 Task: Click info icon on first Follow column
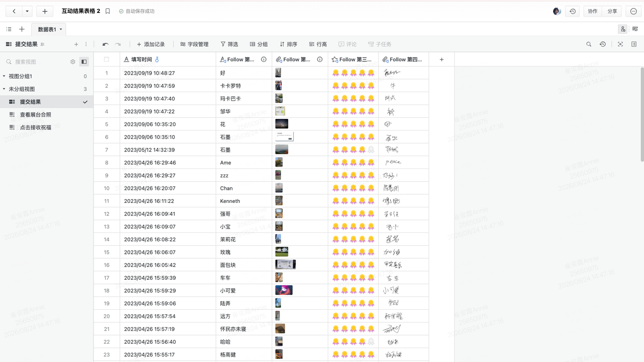[x=264, y=59]
